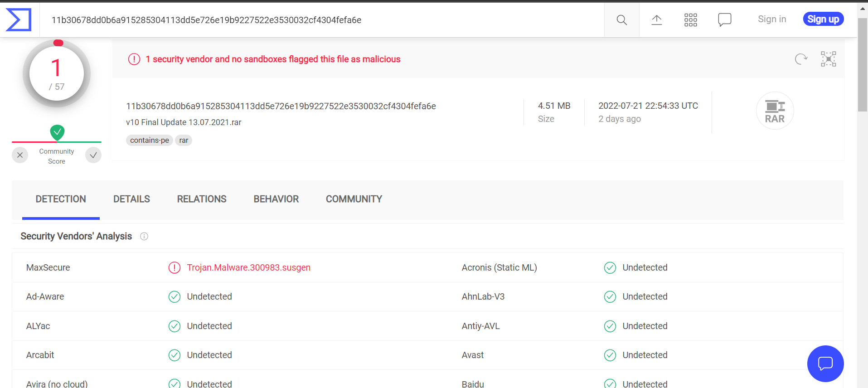Viewport: 868px width, 388px height.
Task: Click the 2 days ago label
Action: [x=620, y=119]
